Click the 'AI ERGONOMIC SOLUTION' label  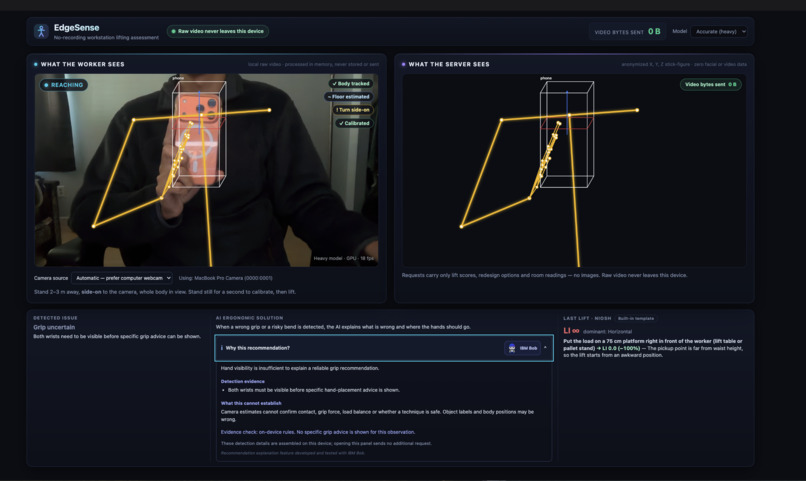pos(249,318)
